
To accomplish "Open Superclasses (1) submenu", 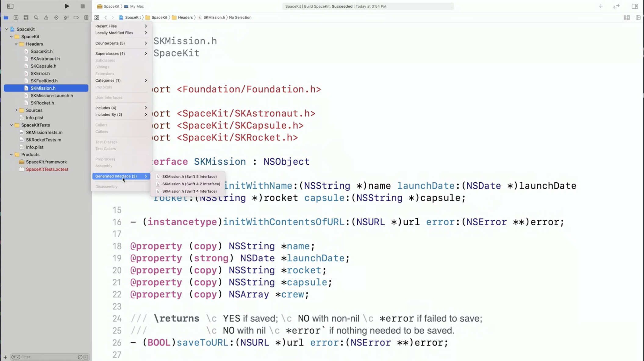I will pyautogui.click(x=121, y=54).
